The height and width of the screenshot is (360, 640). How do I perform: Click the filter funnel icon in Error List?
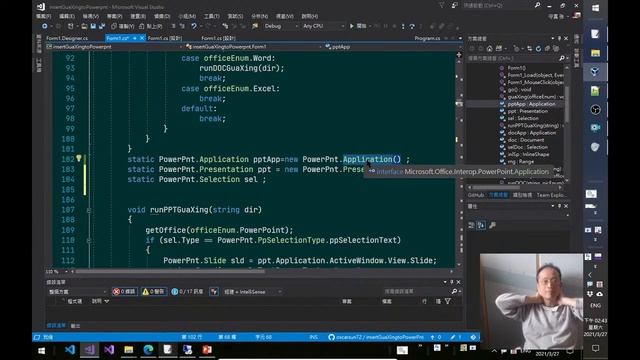pos(448,301)
